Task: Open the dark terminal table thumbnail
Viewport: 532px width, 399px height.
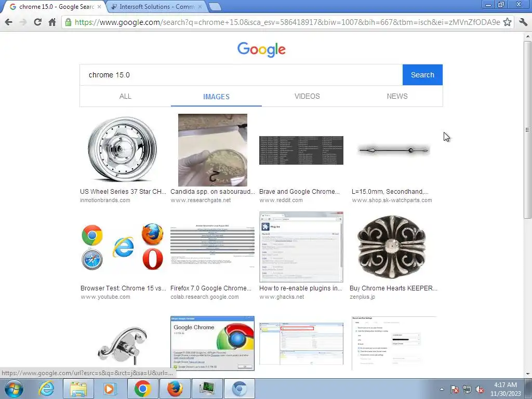Action: [x=301, y=150]
